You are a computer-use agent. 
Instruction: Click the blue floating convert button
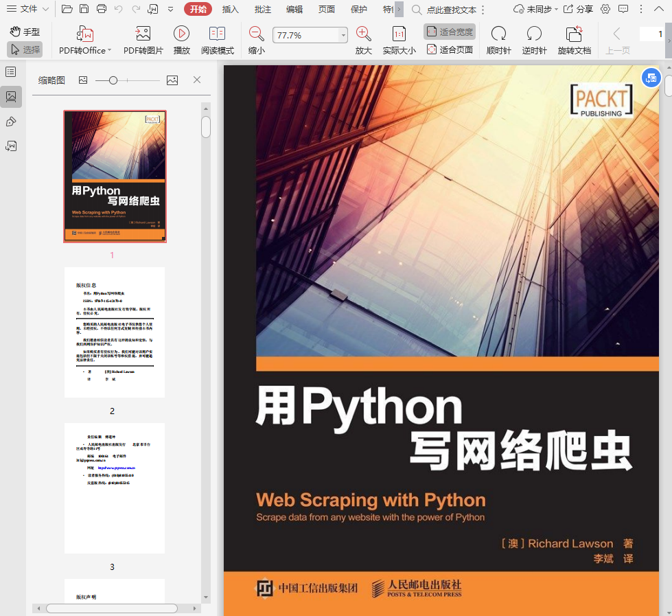pyautogui.click(x=651, y=78)
